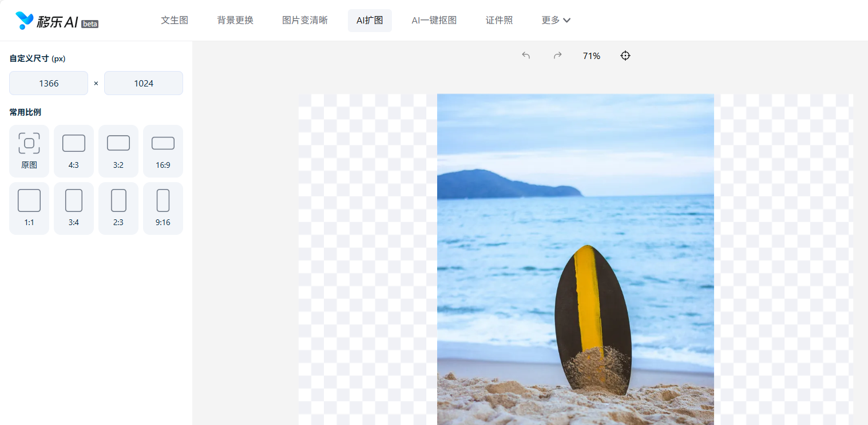The height and width of the screenshot is (425, 868).
Task: Open the 文生图 tab
Action: coord(175,21)
